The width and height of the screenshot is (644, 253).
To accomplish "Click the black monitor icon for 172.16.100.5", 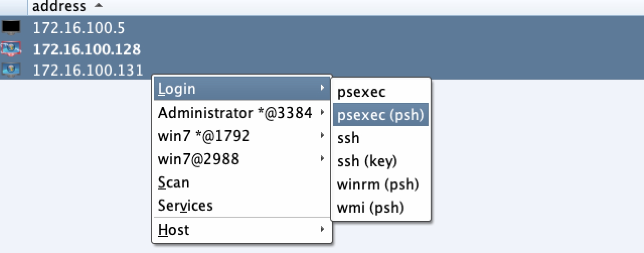I will [x=11, y=27].
